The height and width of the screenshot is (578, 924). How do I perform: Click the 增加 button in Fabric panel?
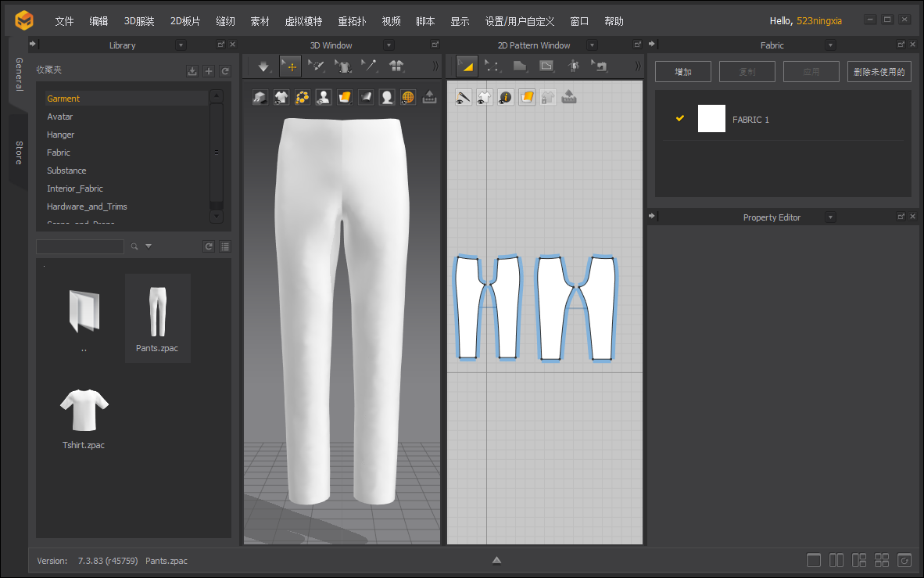pos(683,72)
